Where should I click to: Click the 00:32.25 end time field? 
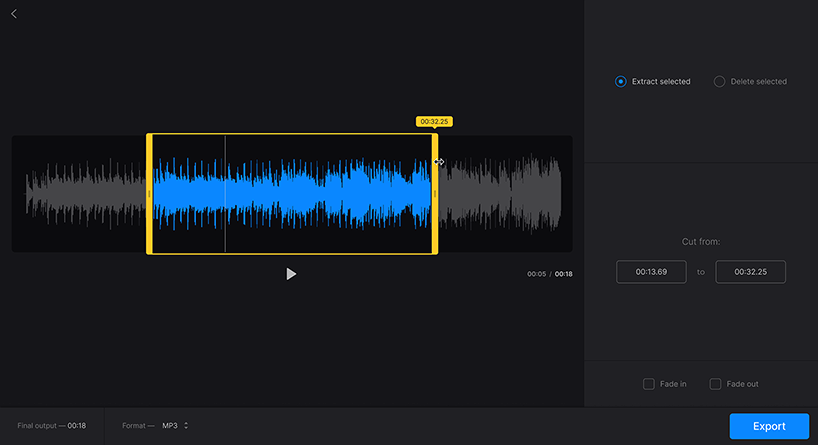750,272
